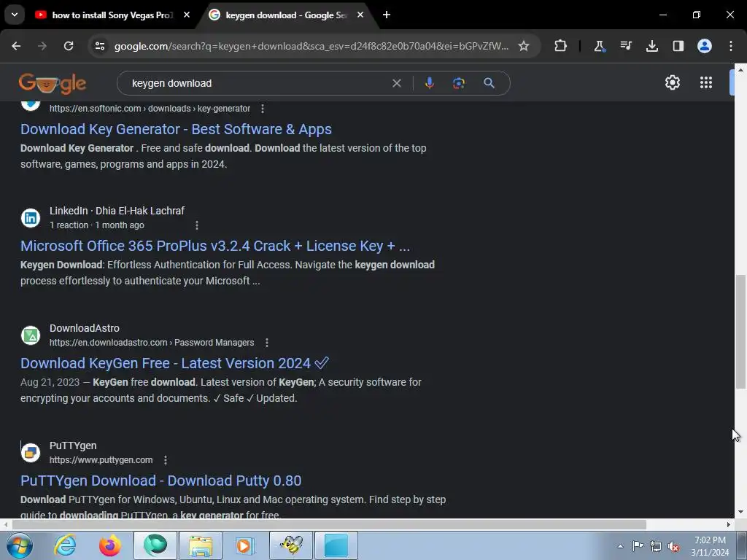
Task: Close the Sony Vegas Pro YouTube tab
Action: pos(187,15)
